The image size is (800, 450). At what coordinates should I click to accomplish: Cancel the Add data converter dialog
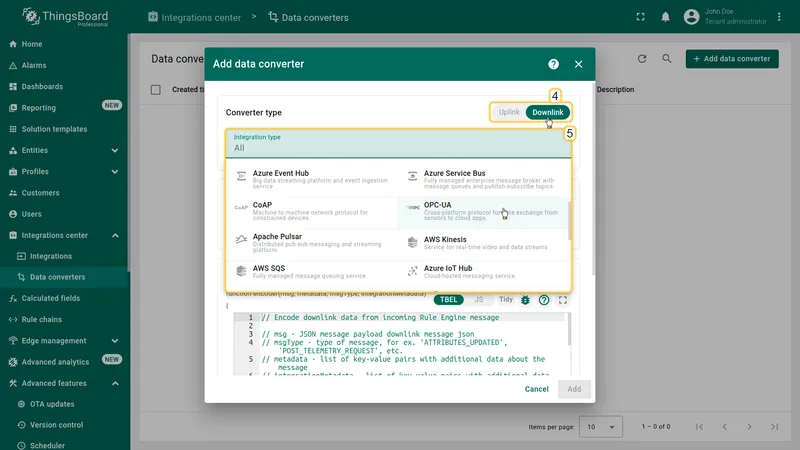point(537,389)
